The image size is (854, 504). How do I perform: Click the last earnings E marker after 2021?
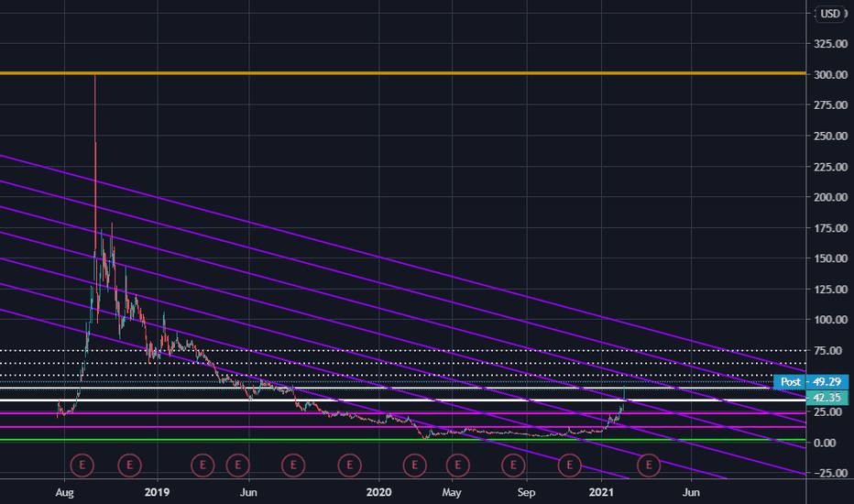coord(649,466)
